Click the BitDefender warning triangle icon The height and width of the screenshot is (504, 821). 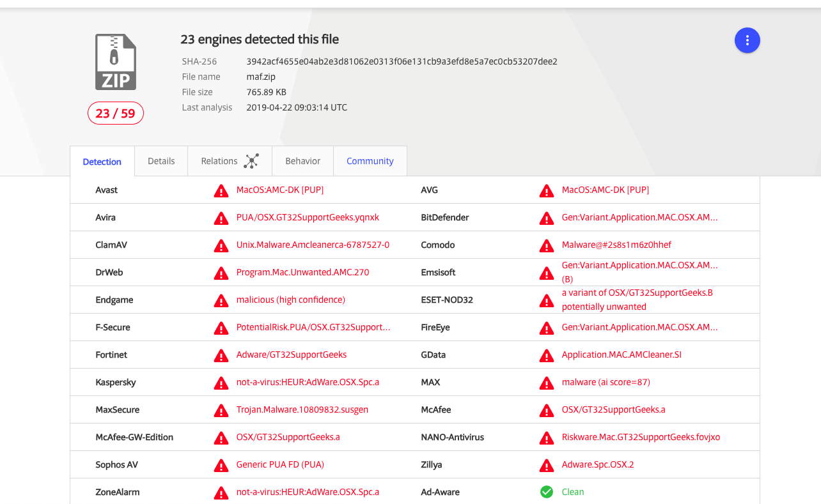click(x=547, y=218)
